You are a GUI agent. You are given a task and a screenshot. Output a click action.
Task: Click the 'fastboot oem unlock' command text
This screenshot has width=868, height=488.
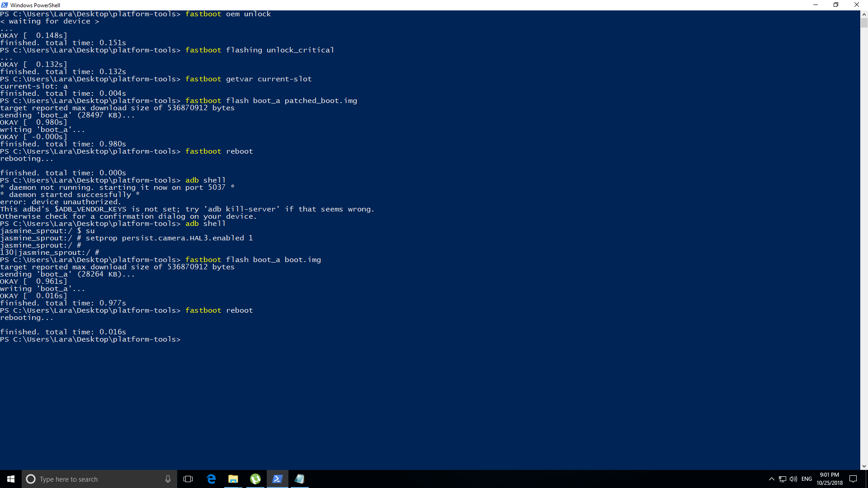click(x=228, y=14)
